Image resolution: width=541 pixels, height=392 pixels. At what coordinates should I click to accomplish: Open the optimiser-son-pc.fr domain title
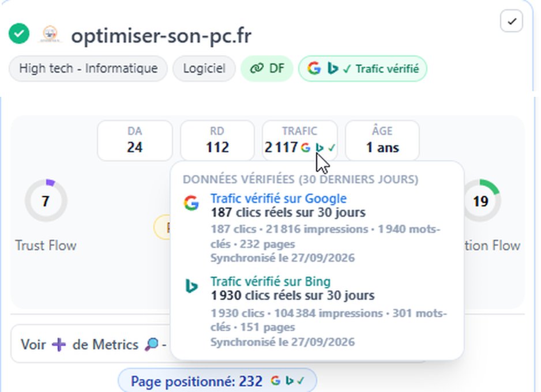[x=161, y=36]
